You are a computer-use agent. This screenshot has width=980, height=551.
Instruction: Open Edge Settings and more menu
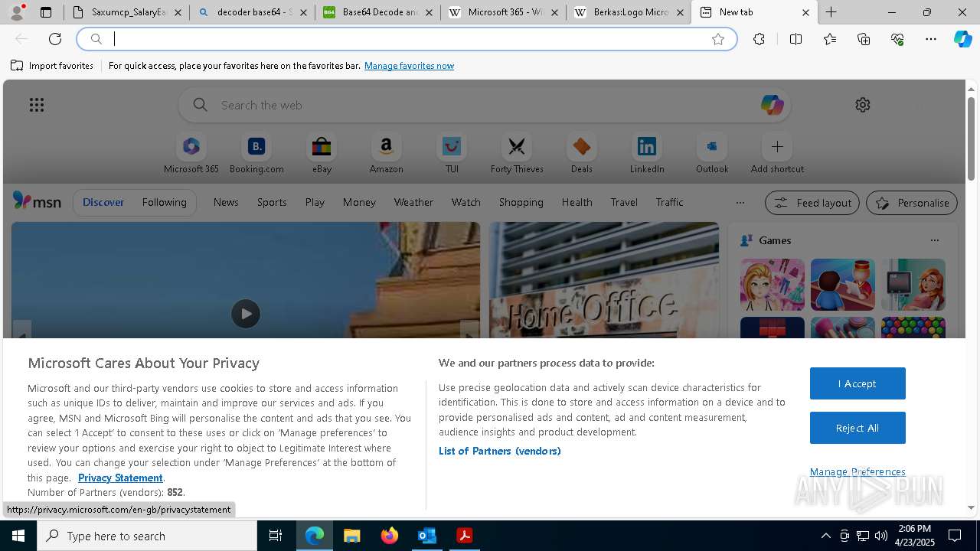point(931,39)
